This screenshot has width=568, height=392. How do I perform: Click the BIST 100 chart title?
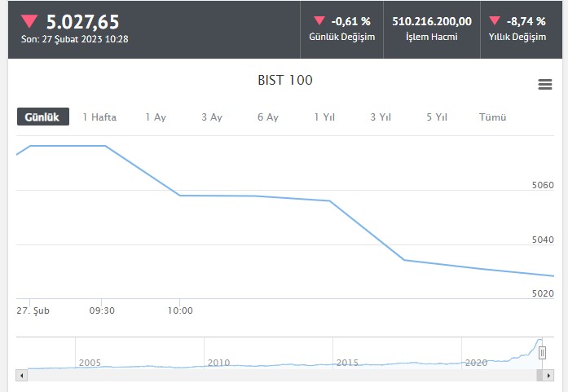coord(285,80)
